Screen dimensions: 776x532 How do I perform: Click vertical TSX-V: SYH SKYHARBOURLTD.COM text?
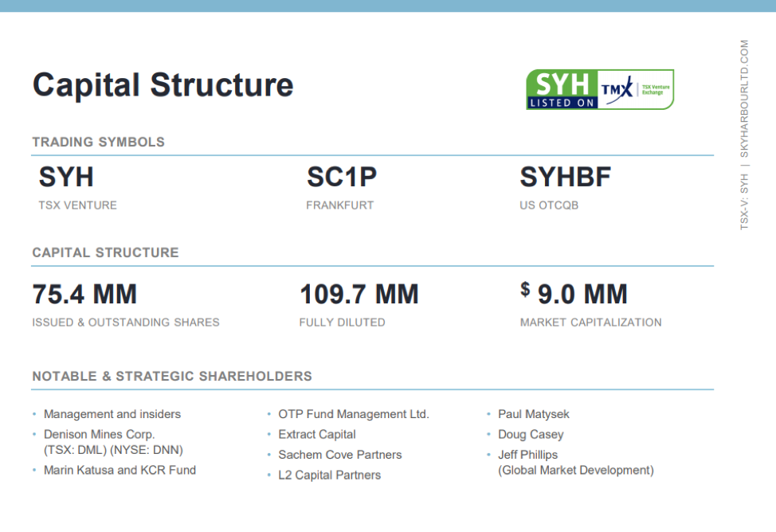[x=744, y=135]
